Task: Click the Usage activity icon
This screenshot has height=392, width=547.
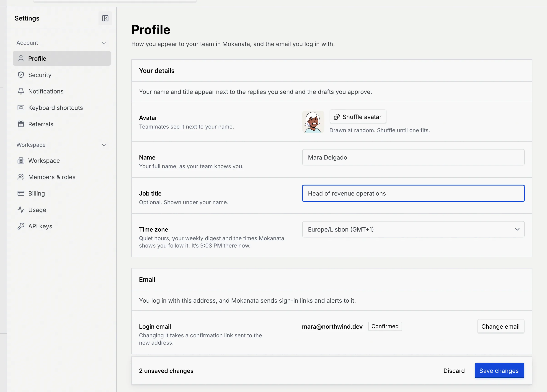Action: click(21, 210)
